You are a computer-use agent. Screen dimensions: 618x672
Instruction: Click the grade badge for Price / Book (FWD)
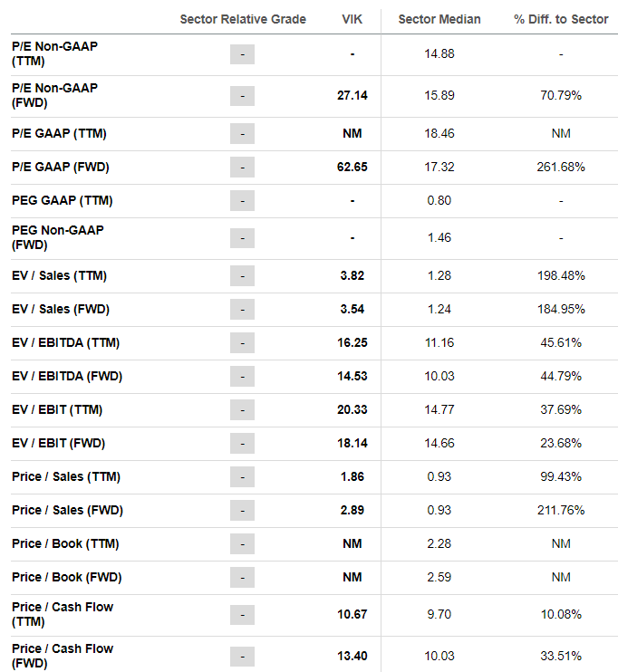(242, 577)
